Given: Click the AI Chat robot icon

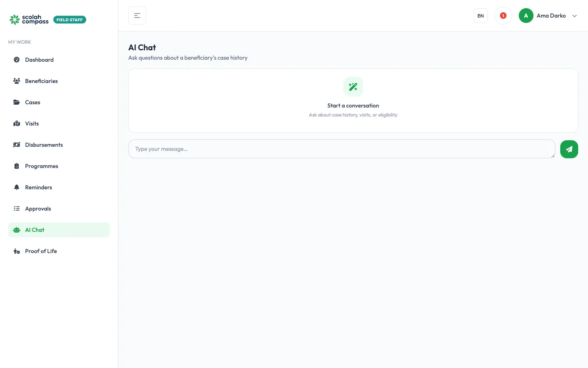Looking at the screenshot, I should click(17, 230).
